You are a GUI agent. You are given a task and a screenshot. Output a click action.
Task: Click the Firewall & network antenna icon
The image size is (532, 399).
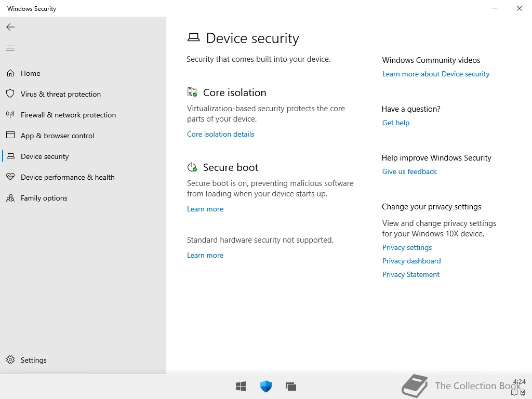(10, 115)
